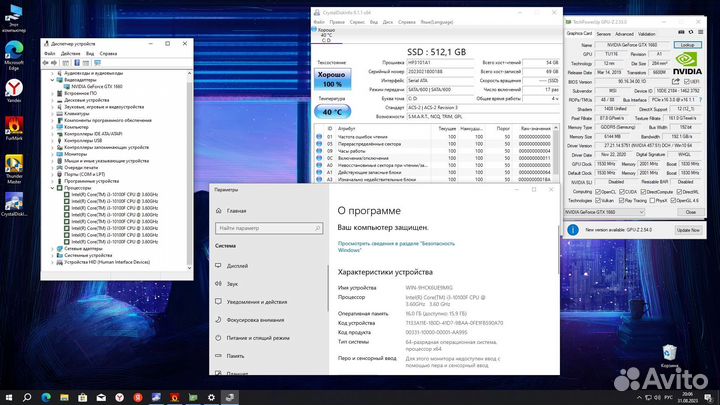Viewport: 720px width, 405px height.
Task: Toggle the CUDA checkbox in GPU-Z
Action: (x=621, y=191)
